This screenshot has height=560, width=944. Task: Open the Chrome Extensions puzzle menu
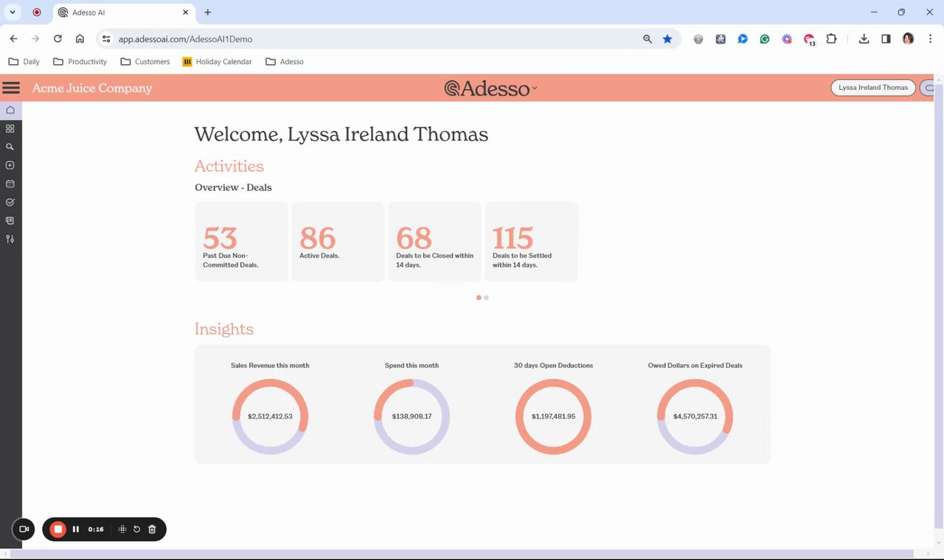[x=832, y=39]
